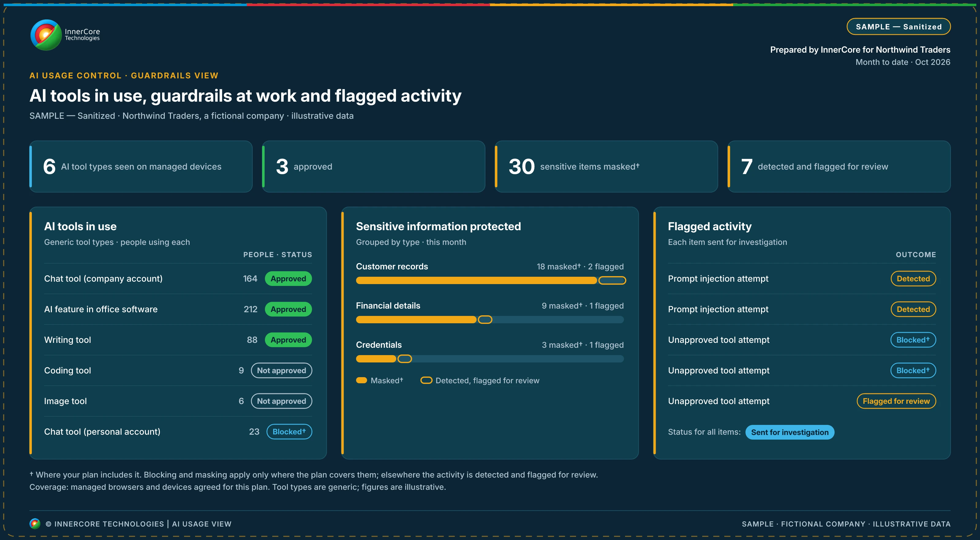Click the Detected, flagged for review legend swatch
Image resolution: width=980 pixels, height=540 pixels.
point(426,381)
